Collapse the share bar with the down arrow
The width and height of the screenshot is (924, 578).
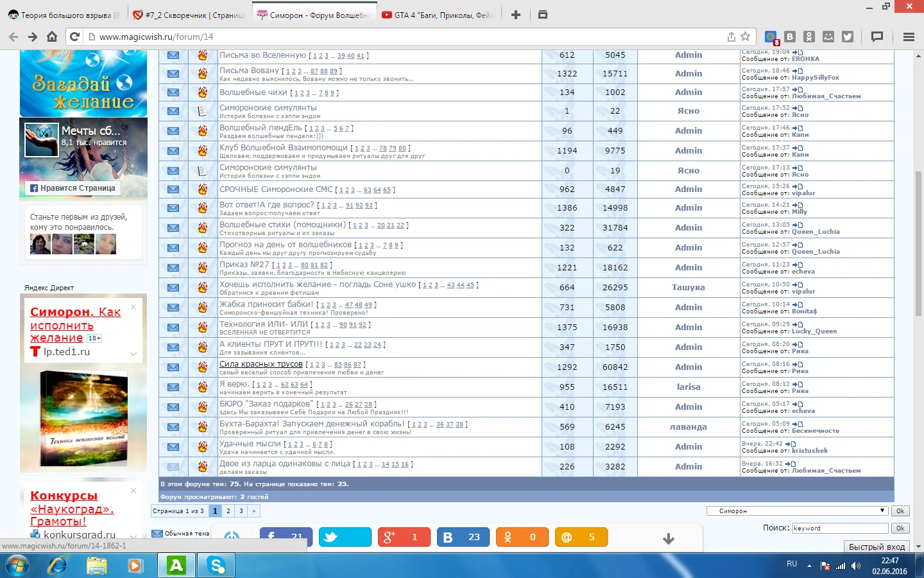[x=669, y=539]
